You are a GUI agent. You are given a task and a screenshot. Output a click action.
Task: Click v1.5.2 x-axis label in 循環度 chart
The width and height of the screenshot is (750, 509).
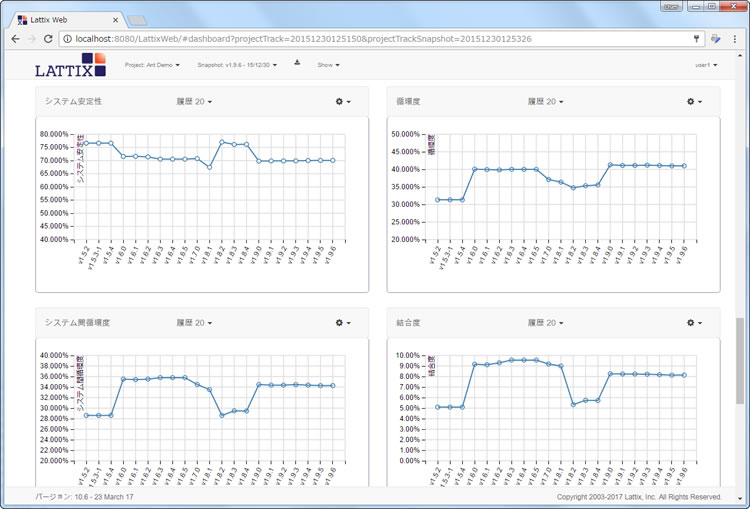pos(434,255)
